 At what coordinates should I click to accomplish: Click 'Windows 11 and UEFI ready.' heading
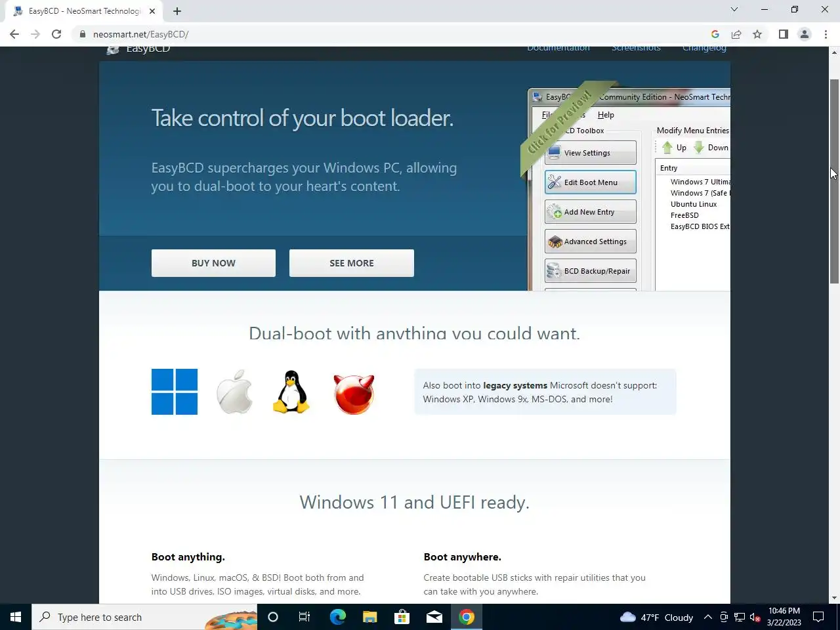coord(414,502)
